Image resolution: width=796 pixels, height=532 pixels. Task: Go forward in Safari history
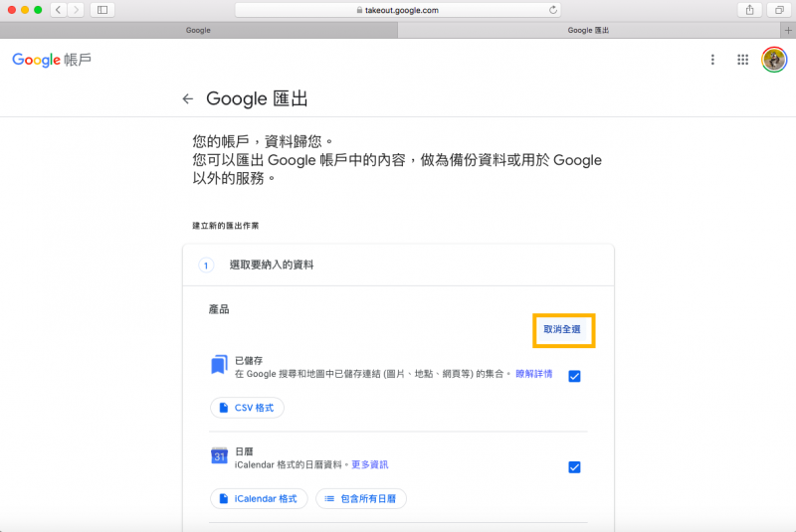(x=76, y=10)
